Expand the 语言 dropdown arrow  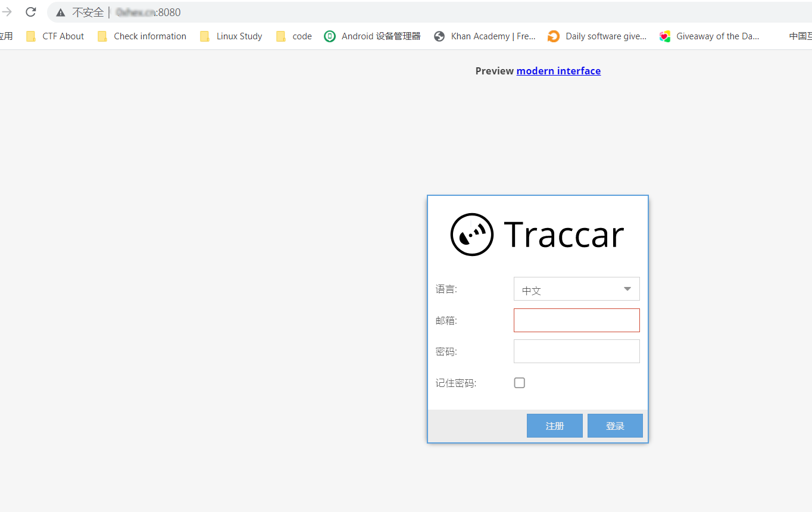tap(627, 289)
